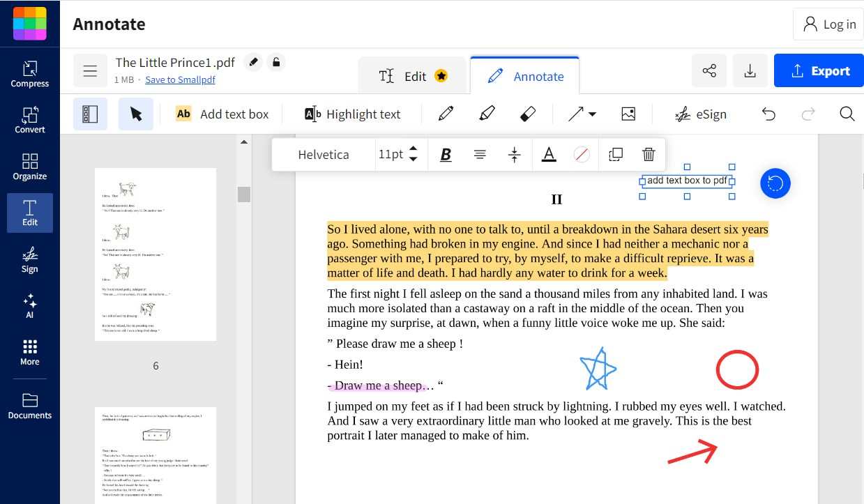Choose the Highlight text tool

tap(352, 114)
